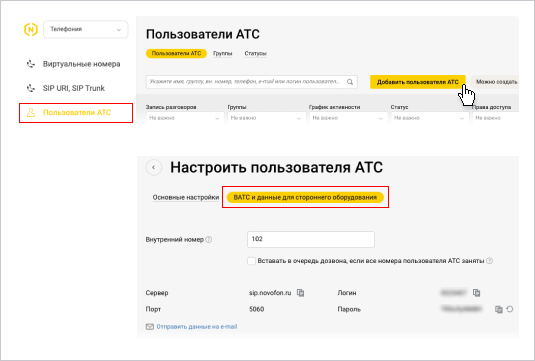The image size is (535, 361).
Task: Click Отправить данные на e-mail link
Action: click(x=197, y=327)
